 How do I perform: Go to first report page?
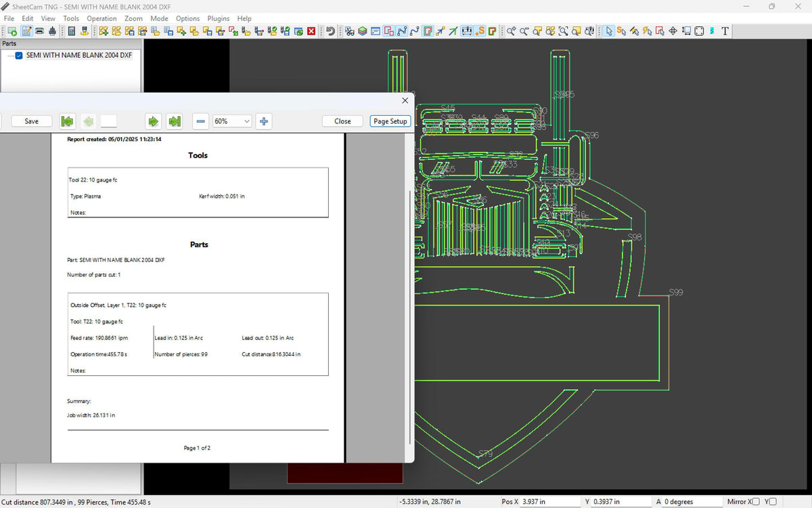click(x=67, y=121)
